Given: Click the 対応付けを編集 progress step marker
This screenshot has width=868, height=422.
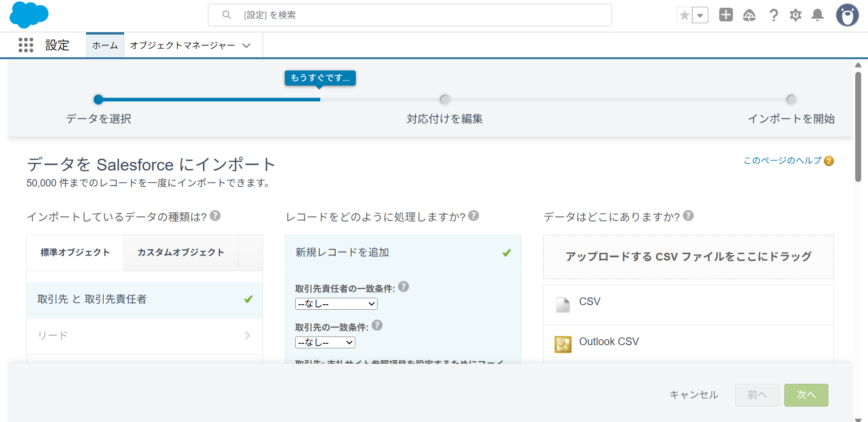Looking at the screenshot, I should click(x=444, y=99).
